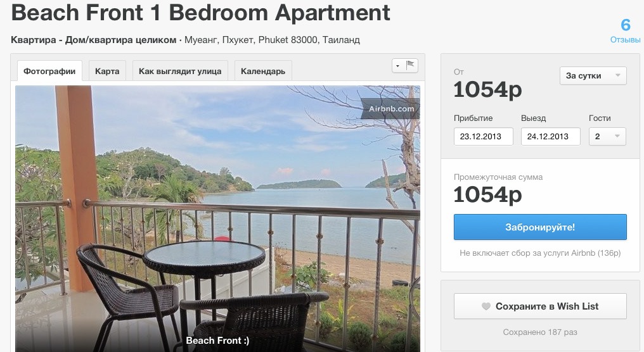Click the Airbnb.com watermark label on photo
This screenshot has height=352, width=644.
(x=390, y=109)
